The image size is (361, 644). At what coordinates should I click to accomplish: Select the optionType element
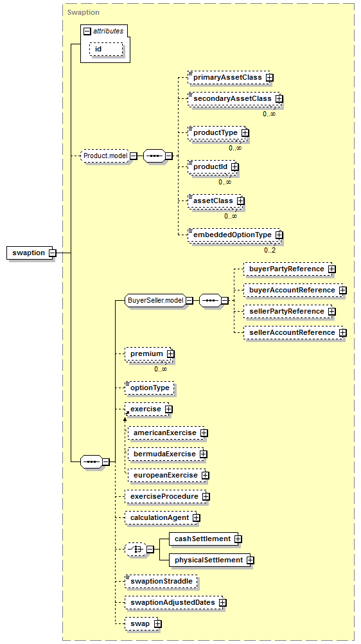[x=150, y=388]
